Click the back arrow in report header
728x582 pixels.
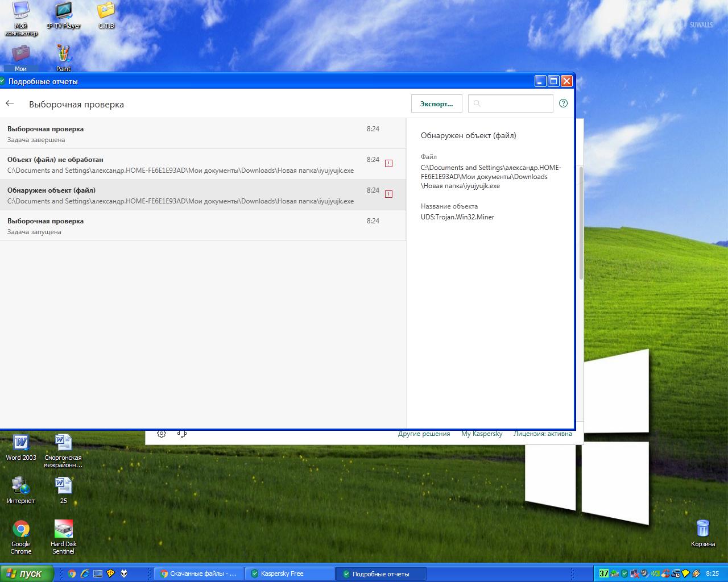(10, 103)
